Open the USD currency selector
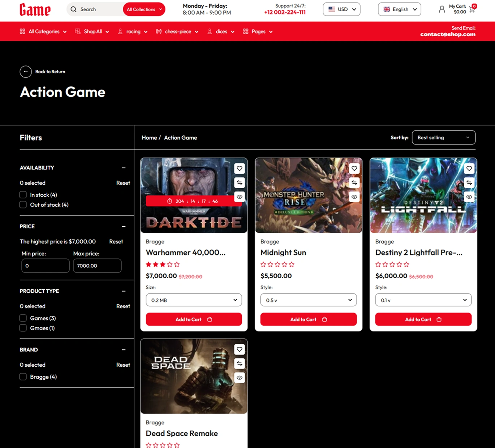The image size is (495, 448). [342, 9]
